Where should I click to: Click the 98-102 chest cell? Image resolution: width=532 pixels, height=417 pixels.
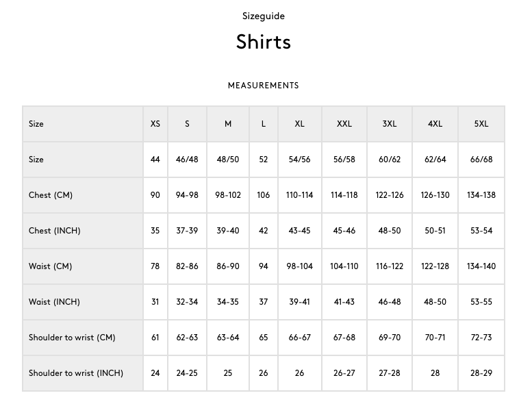click(228, 195)
